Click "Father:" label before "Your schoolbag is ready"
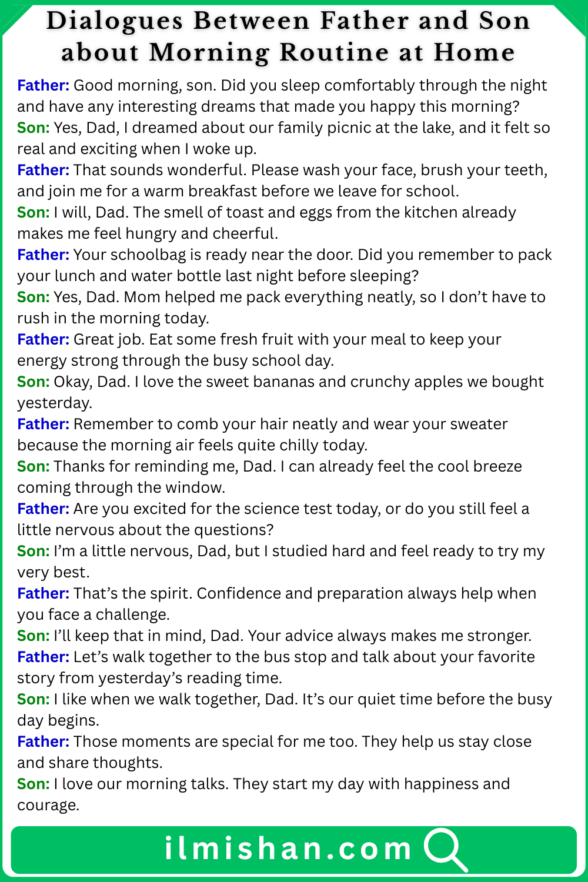This screenshot has width=588, height=882. pos(44,255)
